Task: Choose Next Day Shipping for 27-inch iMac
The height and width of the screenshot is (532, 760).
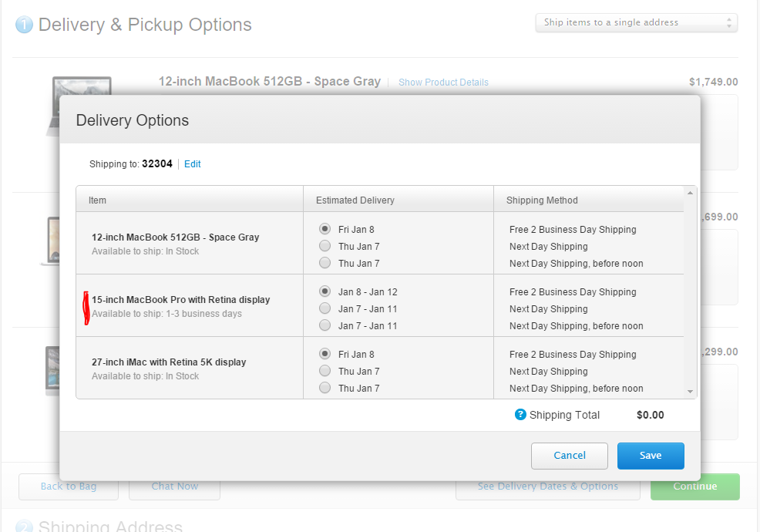Action: pos(325,371)
